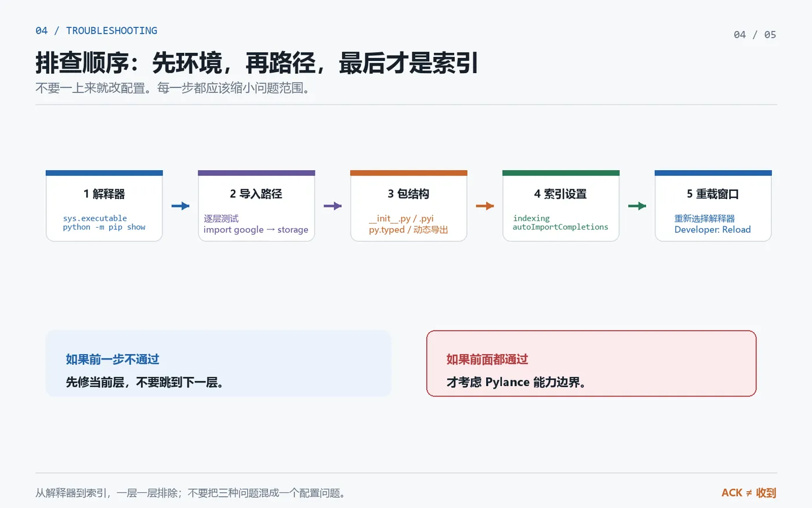Click the "1 解释器" card heading
The height and width of the screenshot is (508, 812).
click(x=104, y=194)
